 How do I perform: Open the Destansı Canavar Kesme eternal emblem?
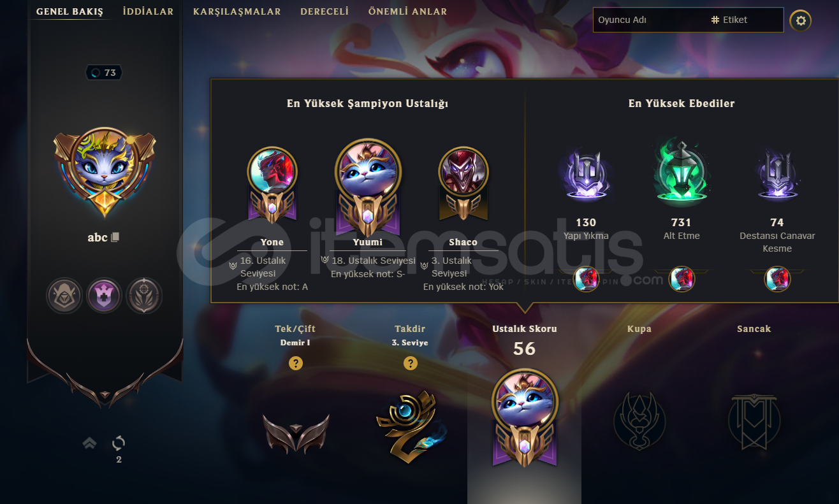point(777,175)
